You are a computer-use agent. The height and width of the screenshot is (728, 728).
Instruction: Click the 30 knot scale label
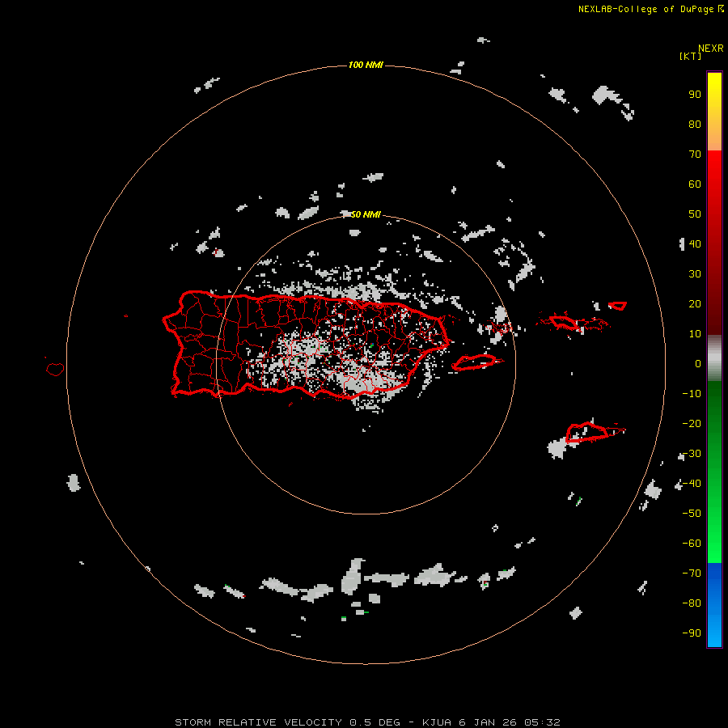(x=695, y=274)
